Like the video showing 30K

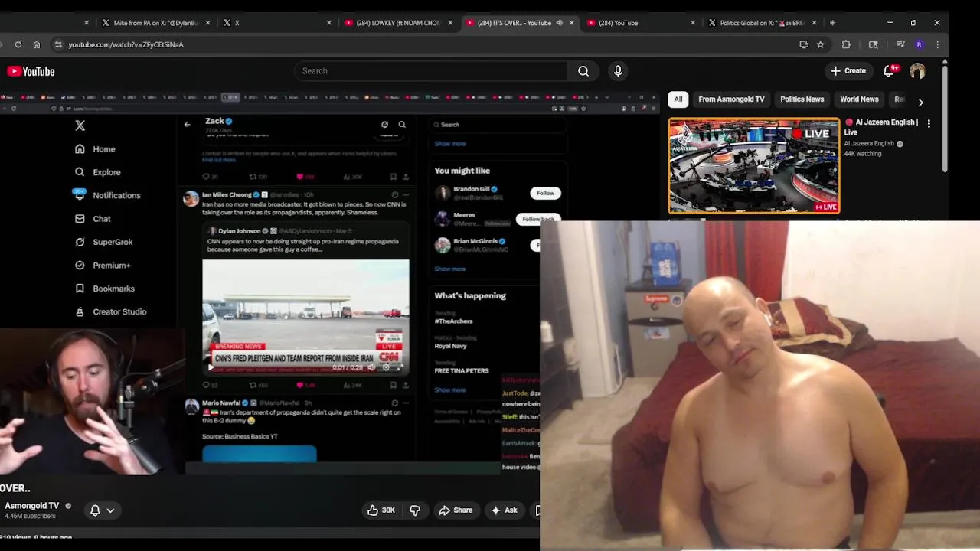(381, 510)
